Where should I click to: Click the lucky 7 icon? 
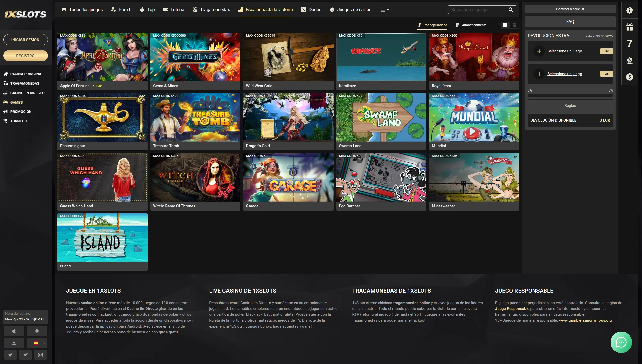(x=630, y=43)
